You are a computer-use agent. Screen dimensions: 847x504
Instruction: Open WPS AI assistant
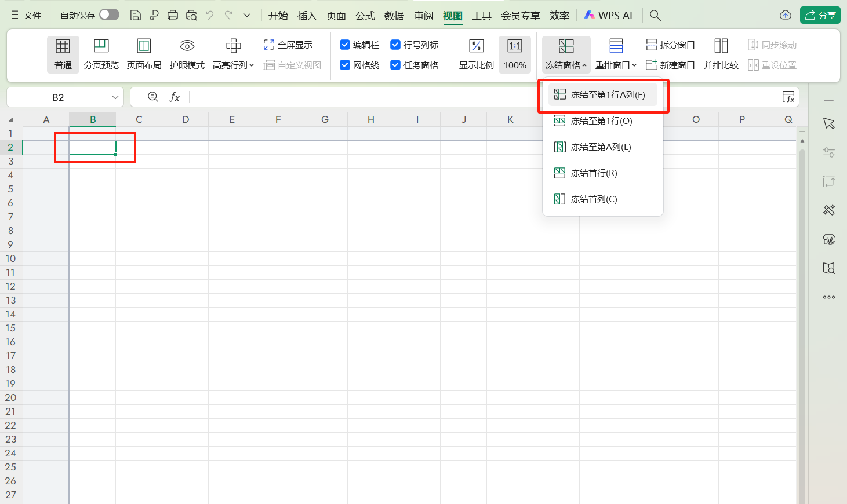[608, 15]
